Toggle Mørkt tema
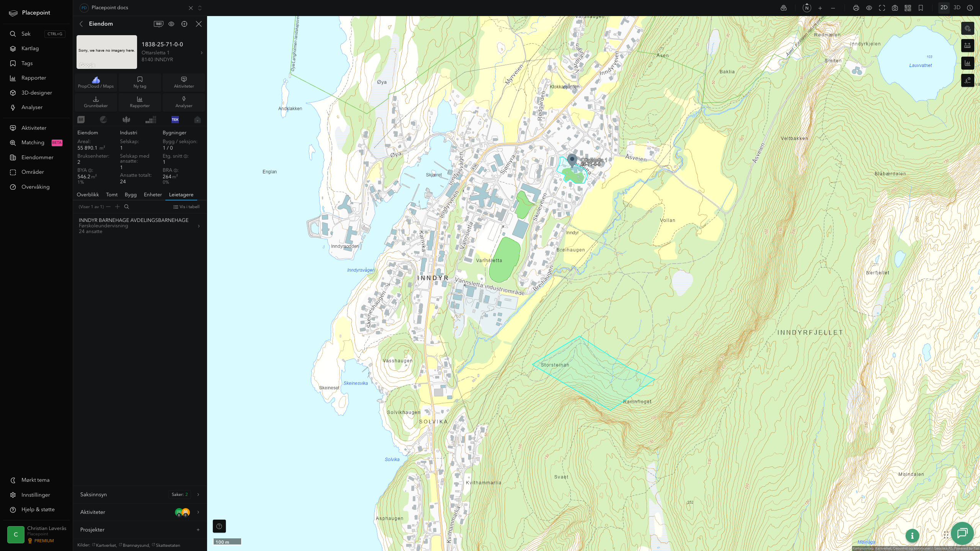 click(37, 480)
